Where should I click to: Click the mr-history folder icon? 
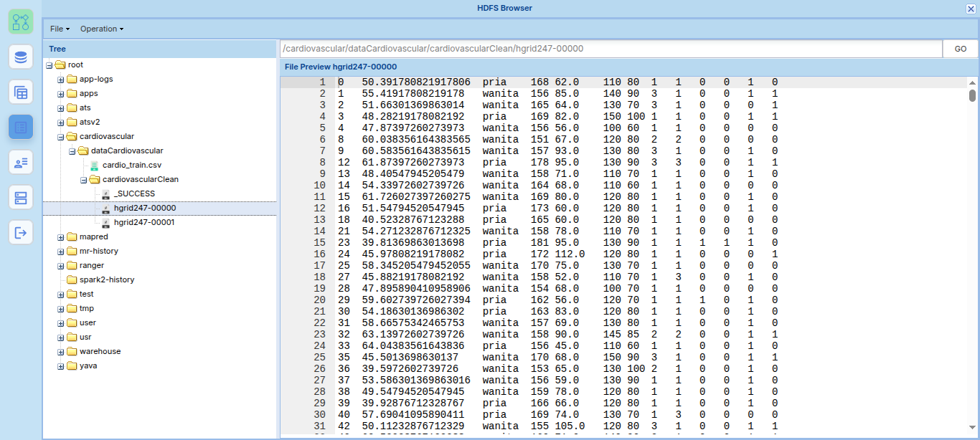pyautogui.click(x=72, y=251)
